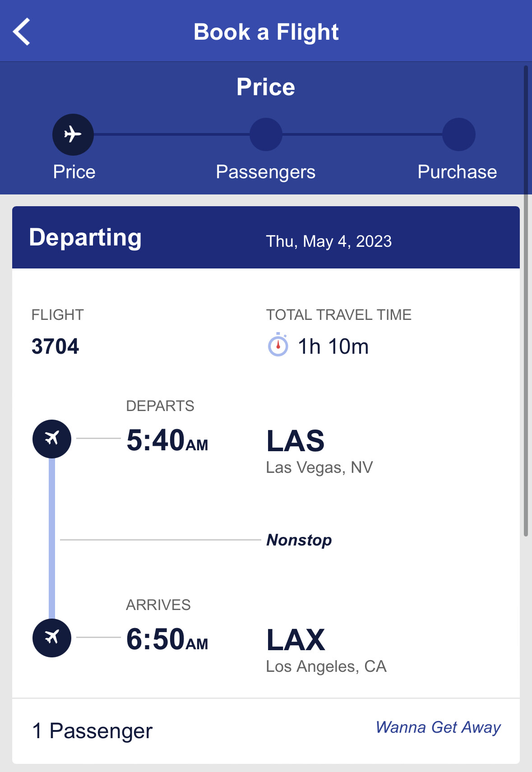Screen dimensions: 532x772
Task: Click the travel time stopwatch icon
Action: pyautogui.click(x=278, y=346)
